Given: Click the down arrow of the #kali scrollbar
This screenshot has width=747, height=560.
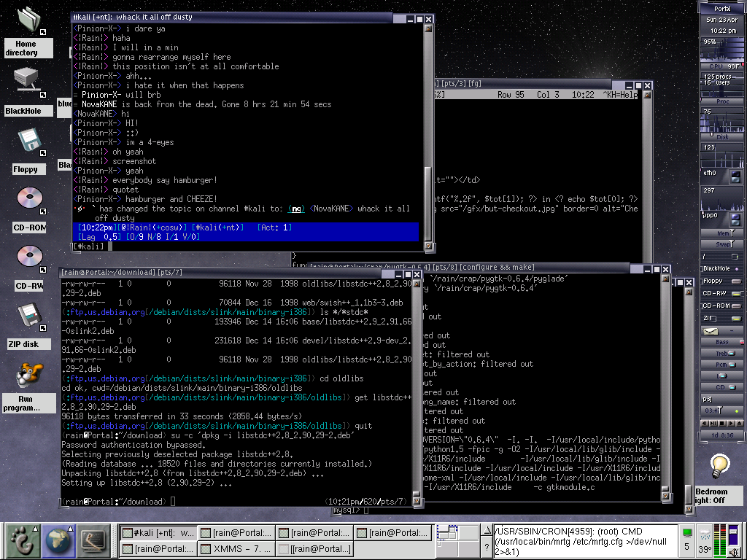Looking at the screenshot, I should 427,246.
